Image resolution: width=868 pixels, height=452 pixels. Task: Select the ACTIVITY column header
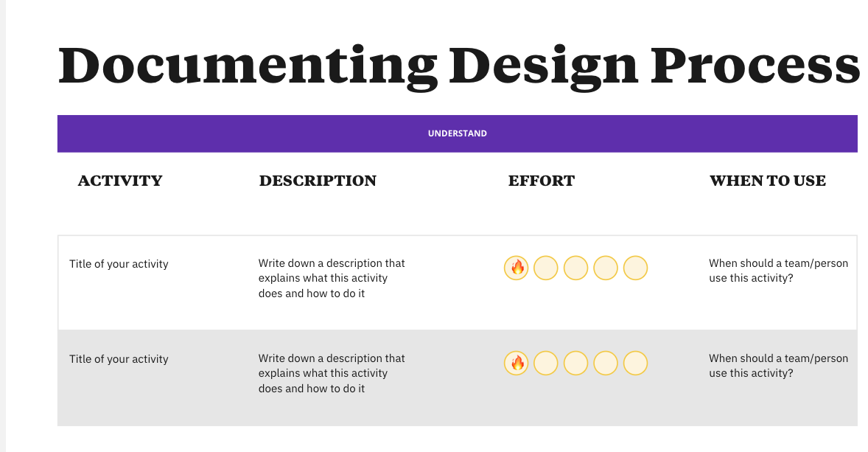(120, 181)
